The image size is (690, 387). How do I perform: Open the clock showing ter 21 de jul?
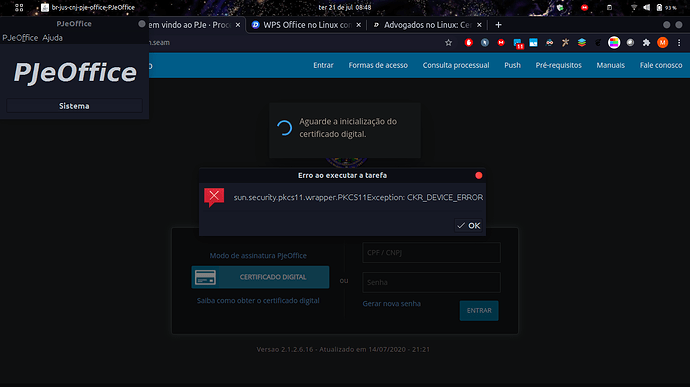pyautogui.click(x=345, y=7)
